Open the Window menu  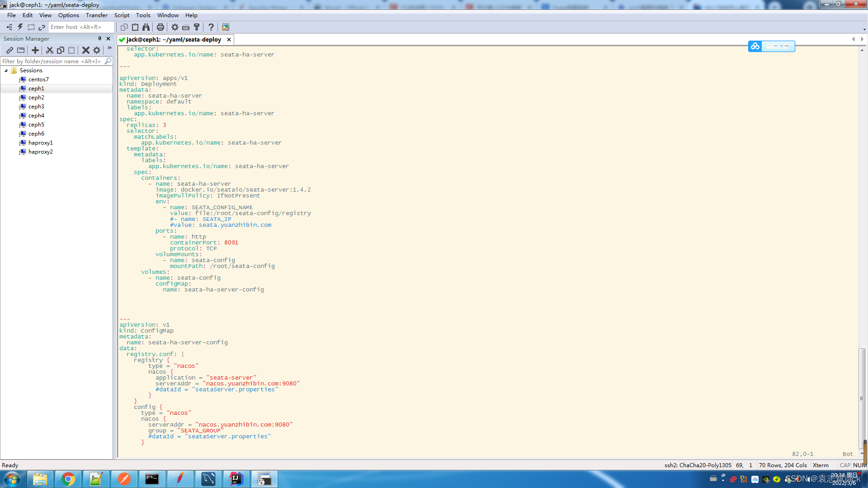(x=168, y=15)
